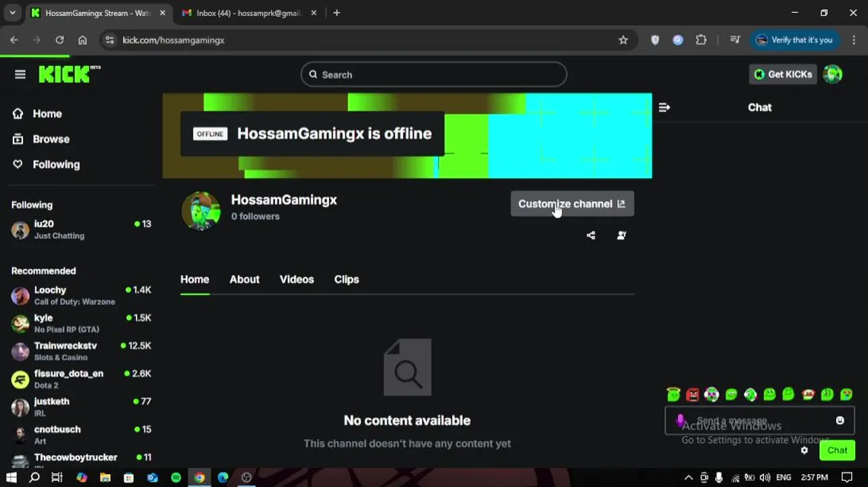Open Microsoft Edge from the taskbar

click(223, 478)
